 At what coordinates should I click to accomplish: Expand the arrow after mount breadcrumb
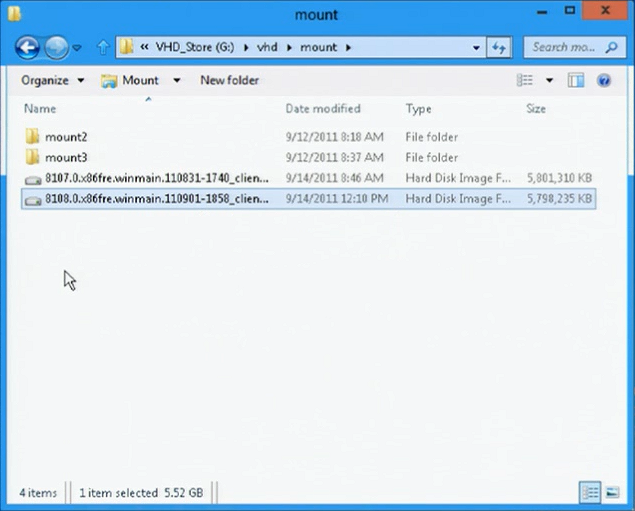(348, 47)
